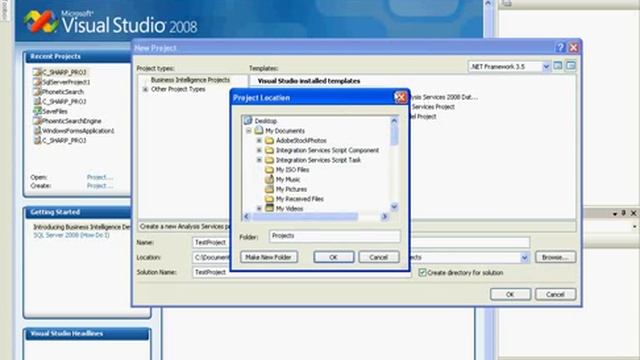The width and height of the screenshot is (640, 360).
Task: Click folder tree horizontal scrollbar thumb
Action: pos(305,217)
